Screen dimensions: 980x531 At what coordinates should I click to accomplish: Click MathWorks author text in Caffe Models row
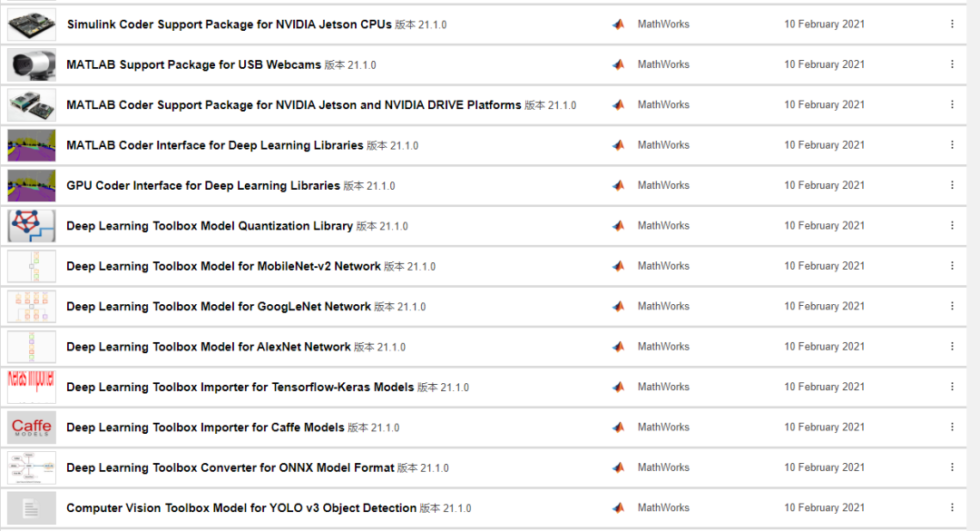[663, 428]
